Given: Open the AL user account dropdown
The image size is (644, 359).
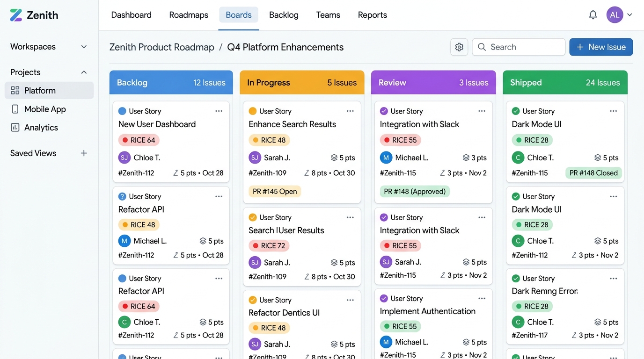Looking at the screenshot, I should pos(620,15).
